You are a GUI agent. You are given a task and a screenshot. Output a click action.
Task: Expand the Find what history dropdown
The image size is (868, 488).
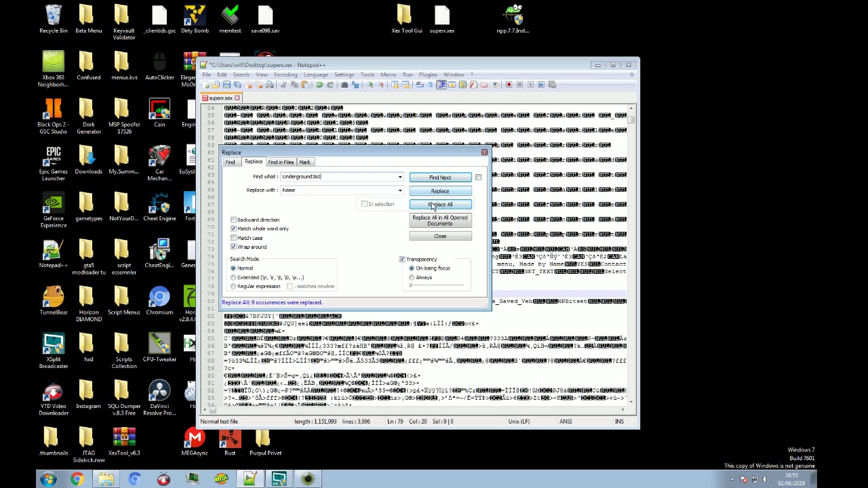(x=400, y=177)
